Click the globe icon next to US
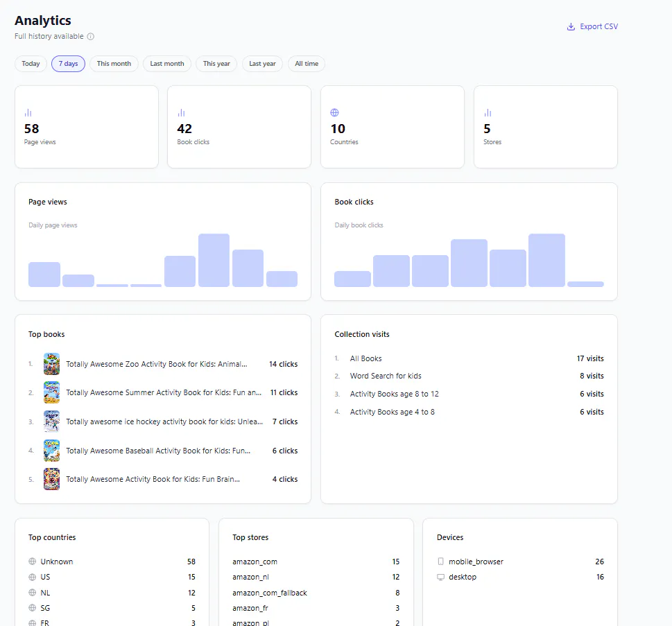This screenshot has height=626, width=672. (x=32, y=577)
